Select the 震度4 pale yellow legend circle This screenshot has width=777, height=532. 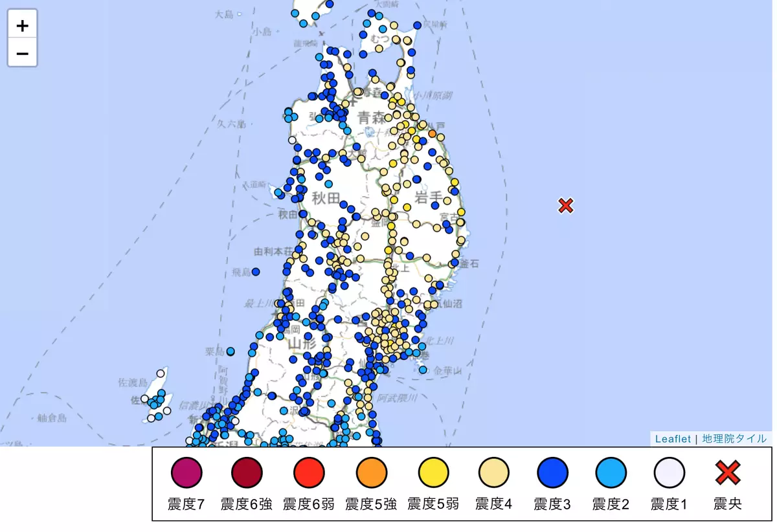[494, 472]
